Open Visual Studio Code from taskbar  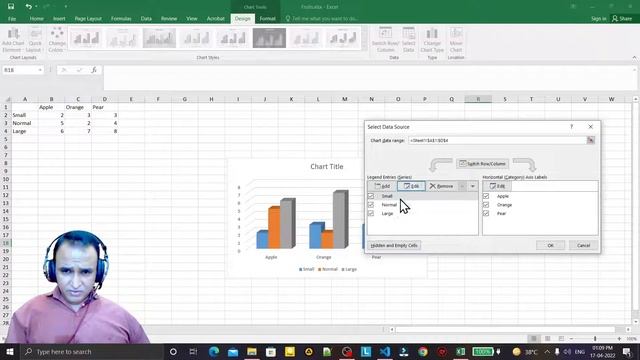[385, 351]
